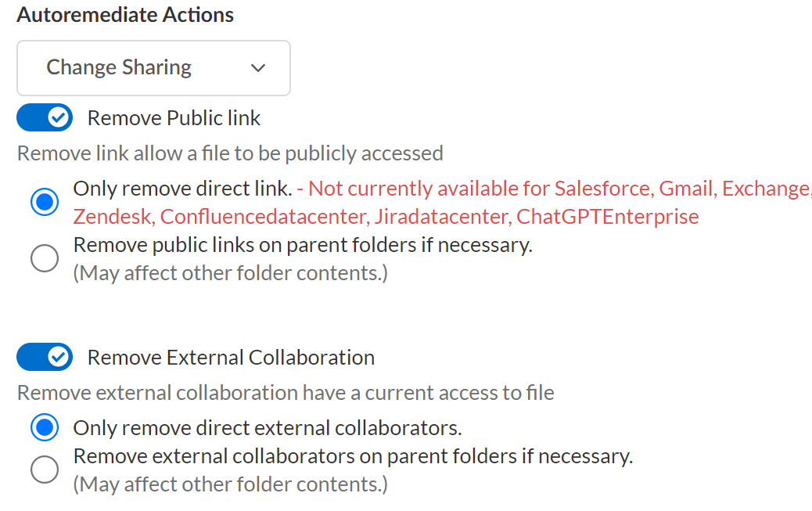Pick radio for removing external collaborators on parent folders
812x511 pixels.
(x=45, y=470)
